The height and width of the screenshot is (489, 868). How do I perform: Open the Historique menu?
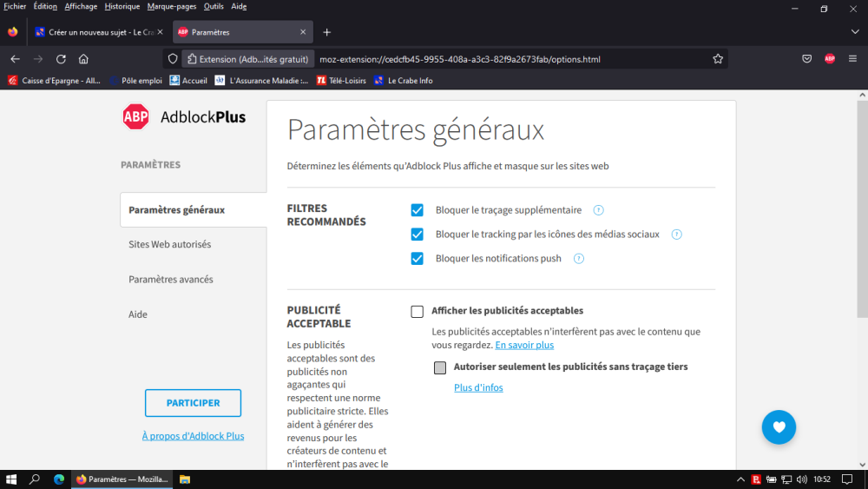point(122,7)
